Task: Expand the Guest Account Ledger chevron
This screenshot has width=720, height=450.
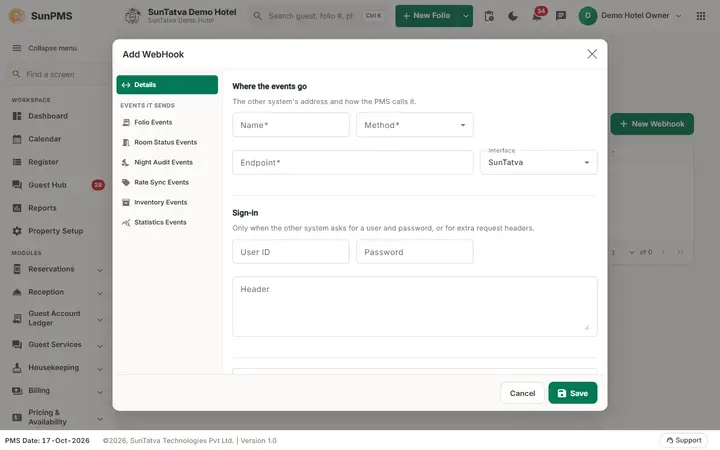Action: tap(100, 320)
